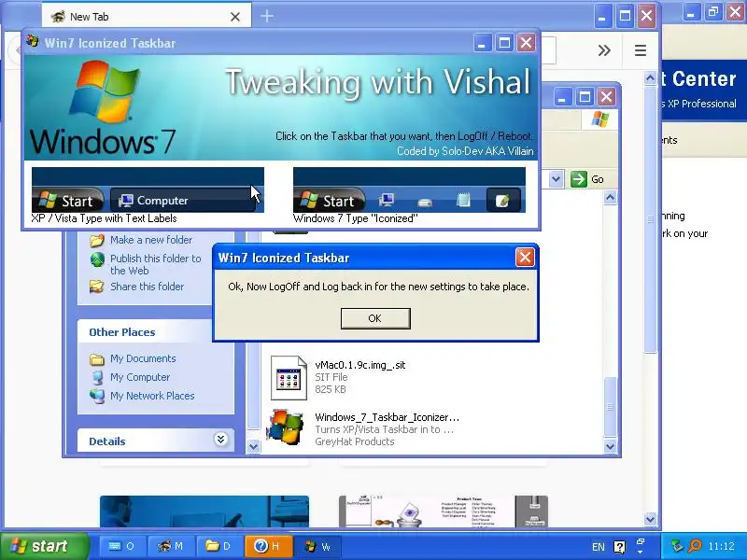747x560 pixels.
Task: Minimize the Win7 Iconized Taskbar window
Action: point(482,43)
